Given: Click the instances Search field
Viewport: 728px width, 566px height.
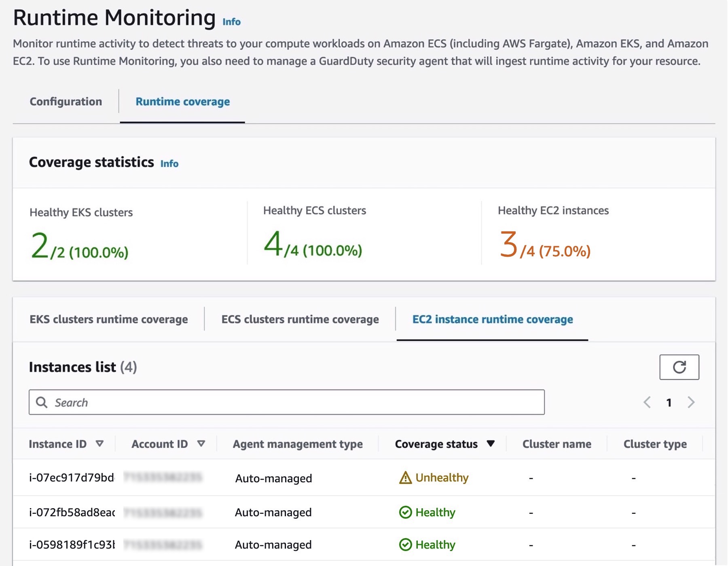Looking at the screenshot, I should (287, 402).
